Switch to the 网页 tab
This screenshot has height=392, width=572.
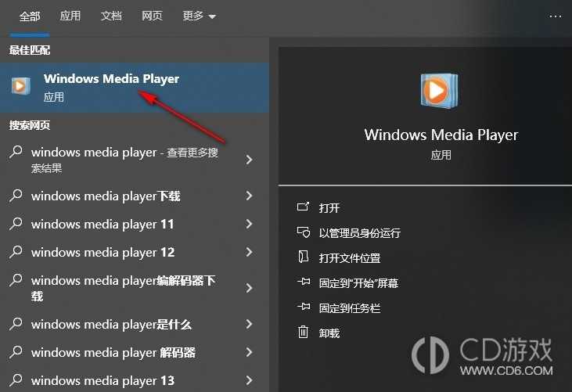click(152, 16)
